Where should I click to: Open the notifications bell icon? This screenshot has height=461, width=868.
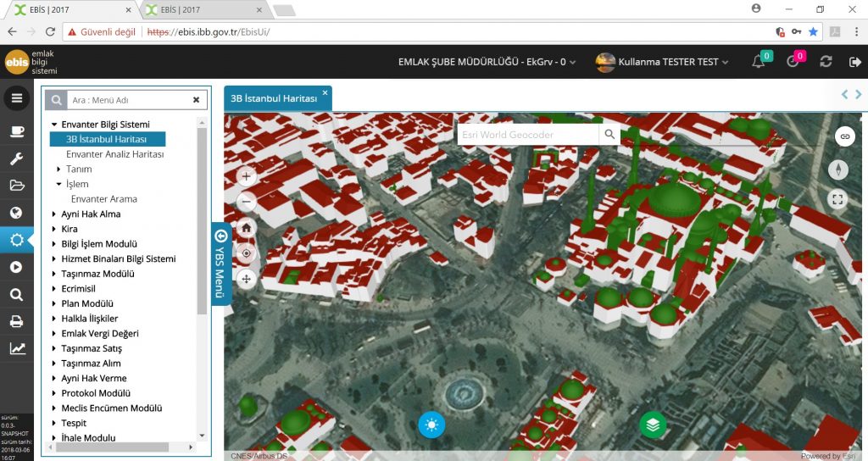(759, 61)
